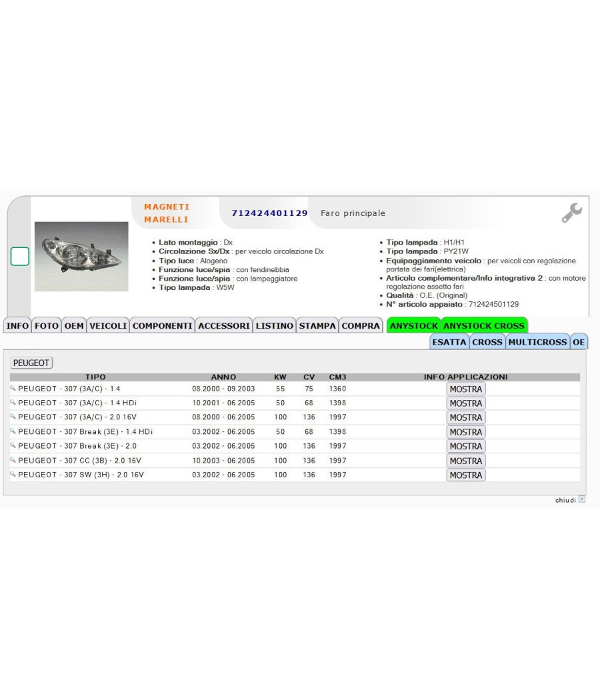Go to the VEICOLI tab
The height and width of the screenshot is (700, 600).
point(108,325)
